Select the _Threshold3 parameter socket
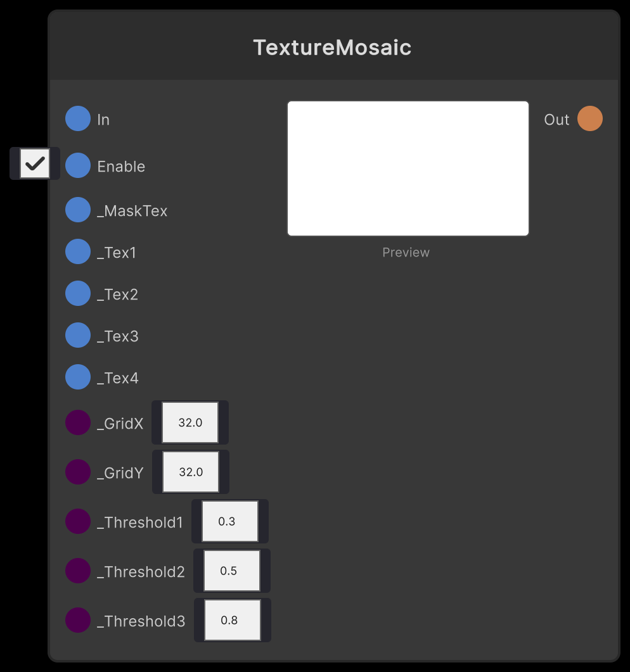The image size is (630, 672). 77,621
